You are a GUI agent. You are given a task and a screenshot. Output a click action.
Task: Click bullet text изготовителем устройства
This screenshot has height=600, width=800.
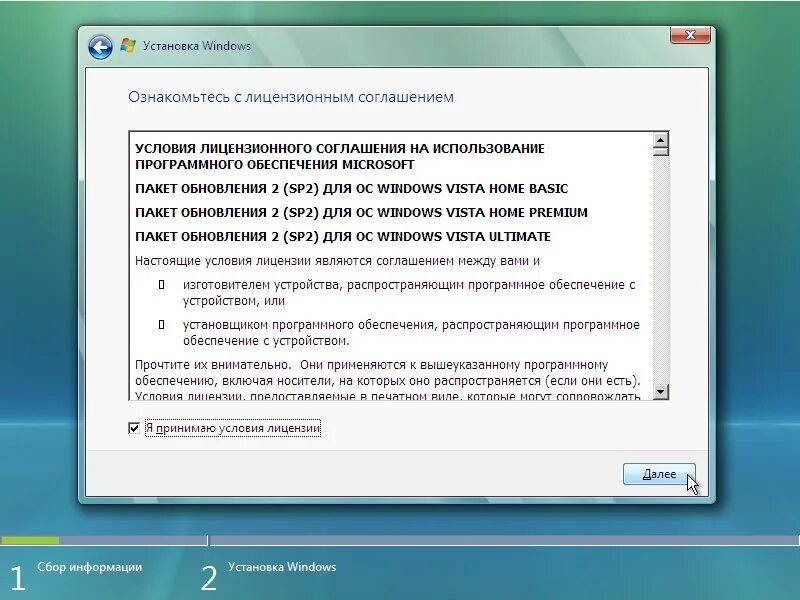409,292
